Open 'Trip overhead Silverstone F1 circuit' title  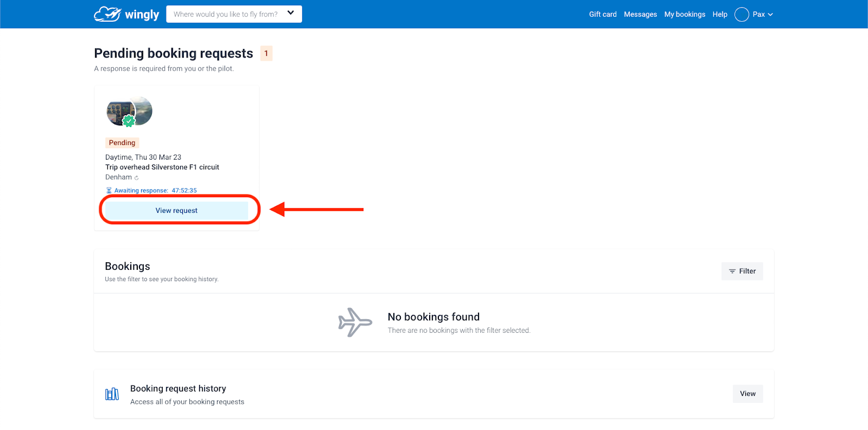(162, 167)
